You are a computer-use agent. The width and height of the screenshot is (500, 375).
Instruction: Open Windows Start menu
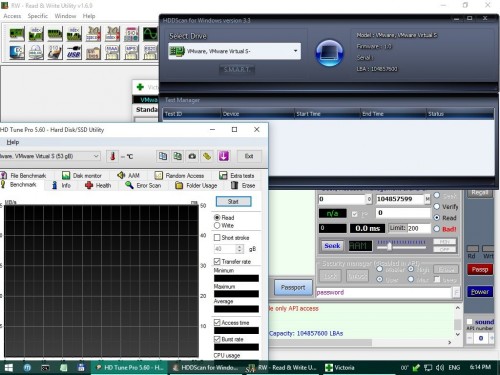click(9, 368)
